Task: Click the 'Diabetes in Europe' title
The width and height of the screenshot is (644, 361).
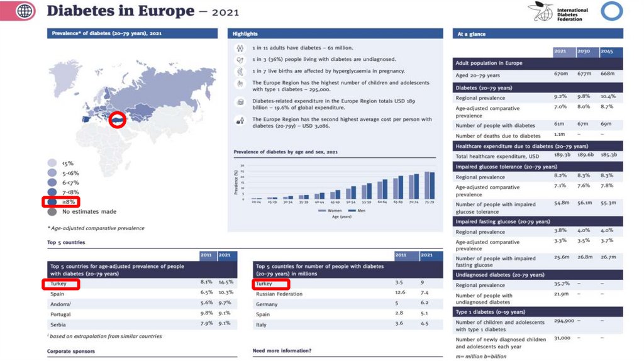Action: coord(121,11)
